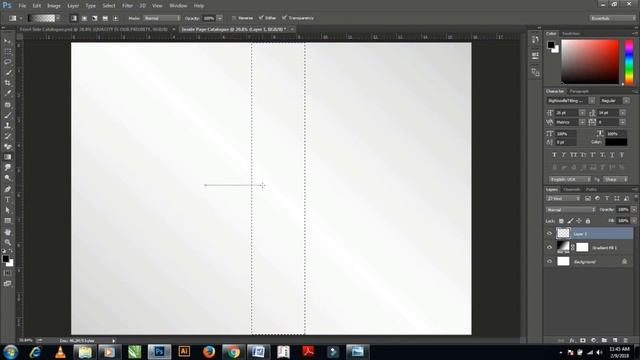Hide the Background layer

(x=549, y=261)
